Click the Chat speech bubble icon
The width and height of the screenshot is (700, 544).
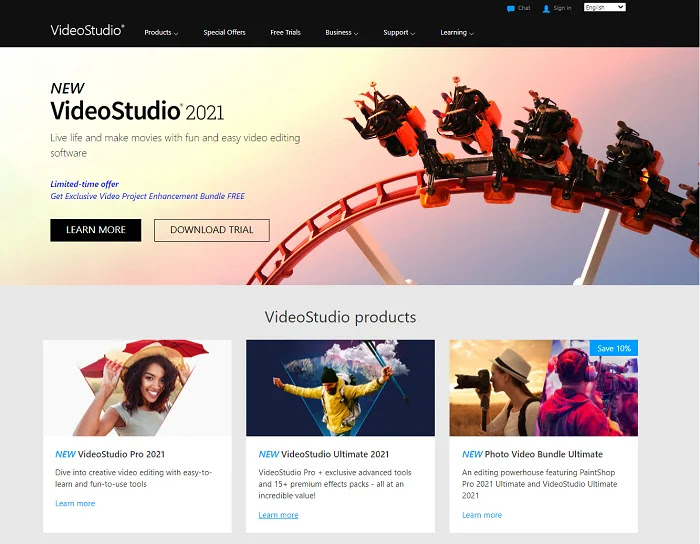click(x=510, y=9)
